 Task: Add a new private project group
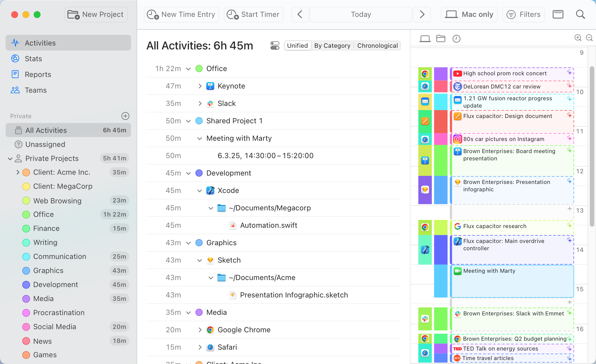coord(125,116)
